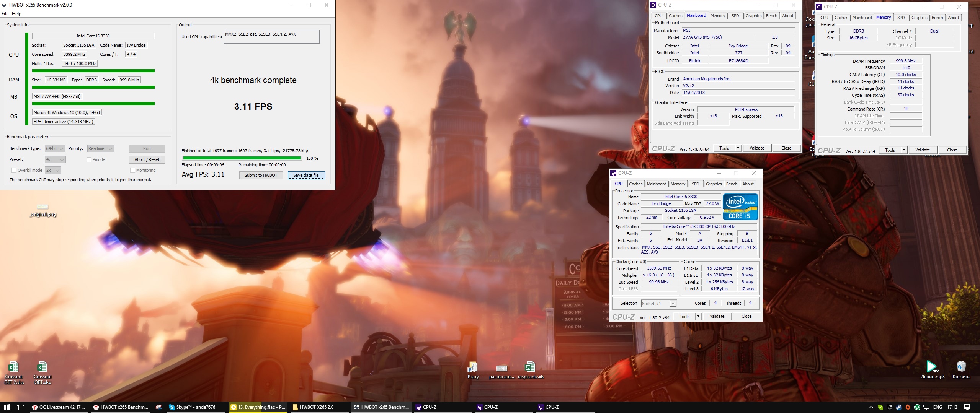Open the Benchmark type 64-bit dropdown
This screenshot has height=413, width=980.
(x=55, y=148)
